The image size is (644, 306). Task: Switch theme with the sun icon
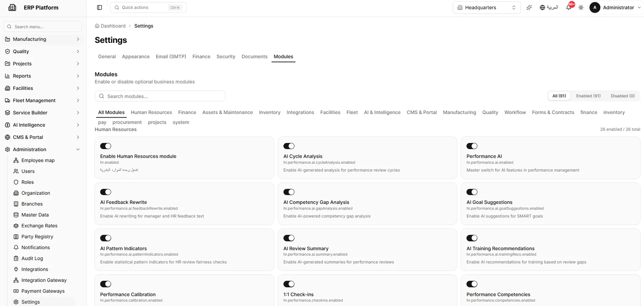click(x=581, y=8)
